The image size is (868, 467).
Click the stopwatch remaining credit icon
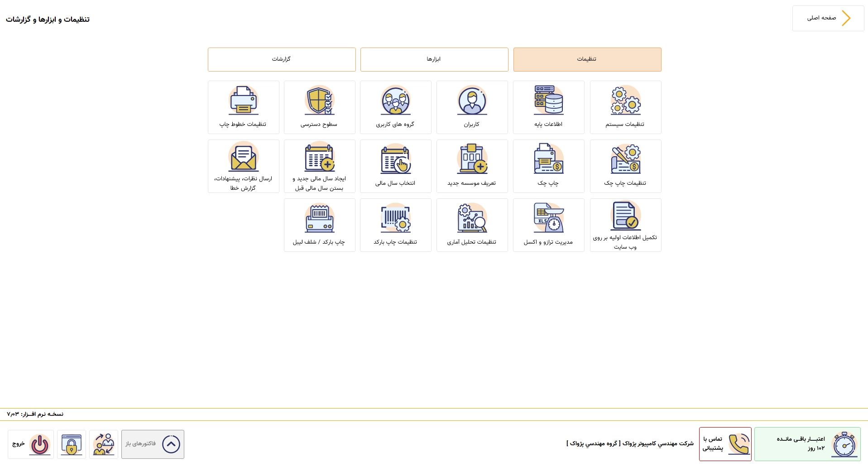[844, 444]
